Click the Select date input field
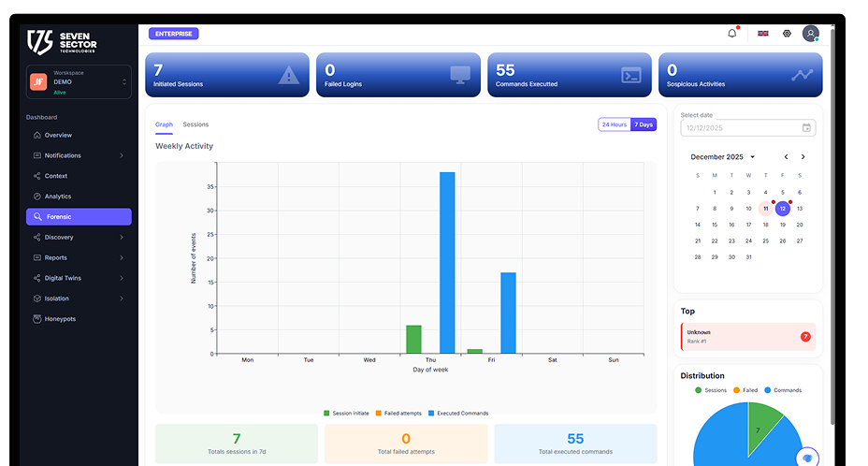 [x=739, y=128]
